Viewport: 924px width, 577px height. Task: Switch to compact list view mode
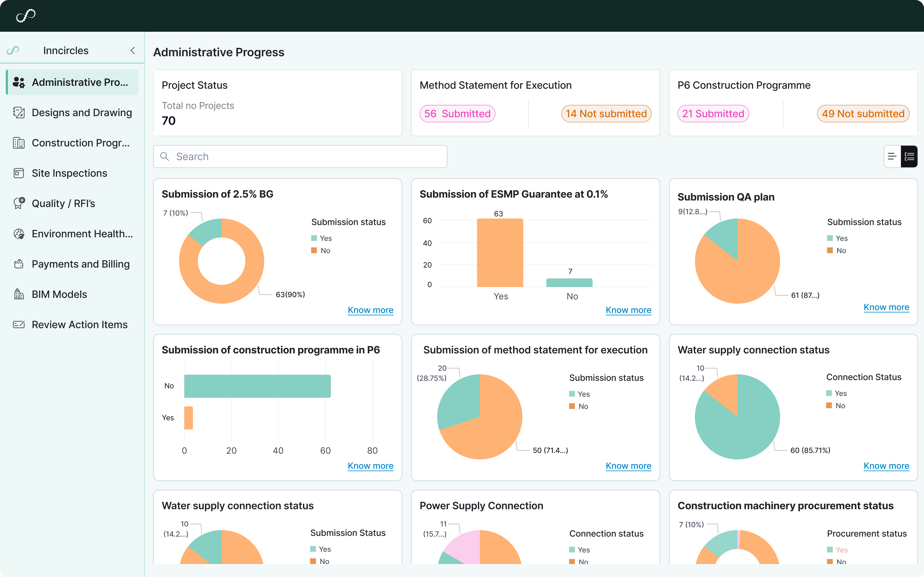pyautogui.click(x=892, y=156)
